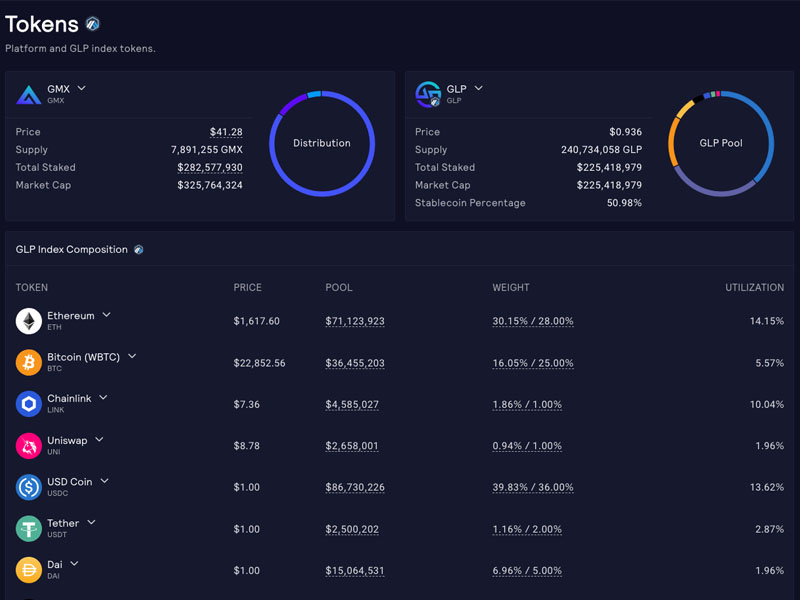Image resolution: width=800 pixels, height=600 pixels.
Task: Click the GLP Pool donut chart
Action: click(721, 143)
